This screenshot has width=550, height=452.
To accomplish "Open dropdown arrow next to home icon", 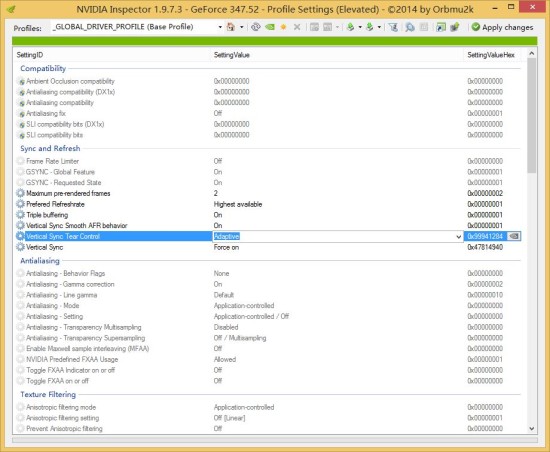I will 241,27.
